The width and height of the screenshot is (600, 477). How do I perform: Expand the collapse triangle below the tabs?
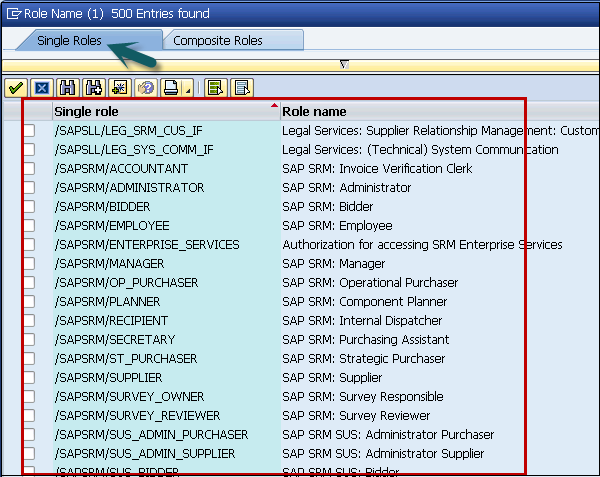(x=344, y=64)
